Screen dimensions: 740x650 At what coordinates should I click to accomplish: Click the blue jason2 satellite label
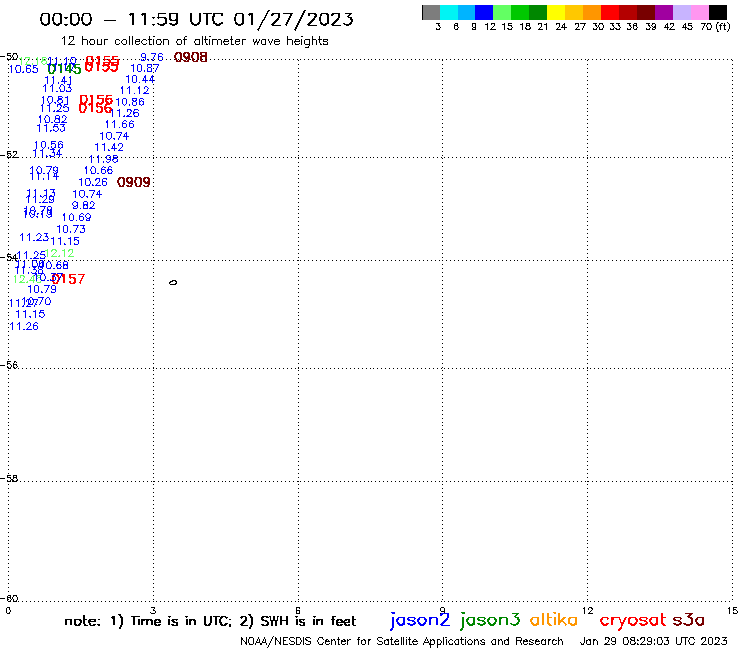point(420,620)
